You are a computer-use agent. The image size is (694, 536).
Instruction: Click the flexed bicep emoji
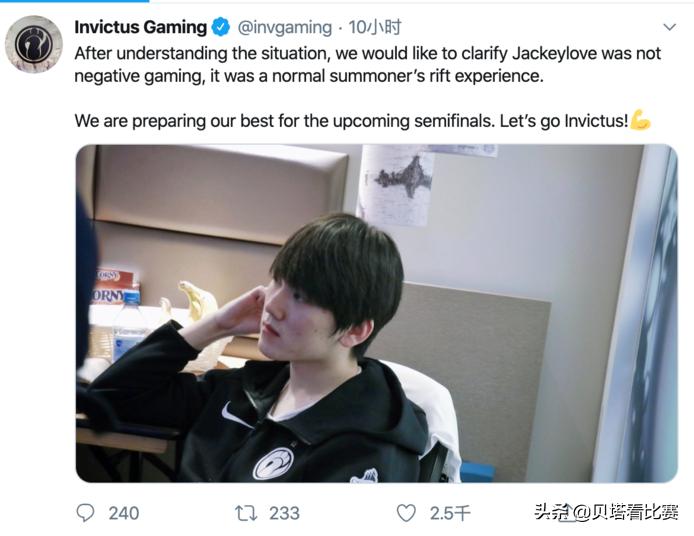point(640,120)
